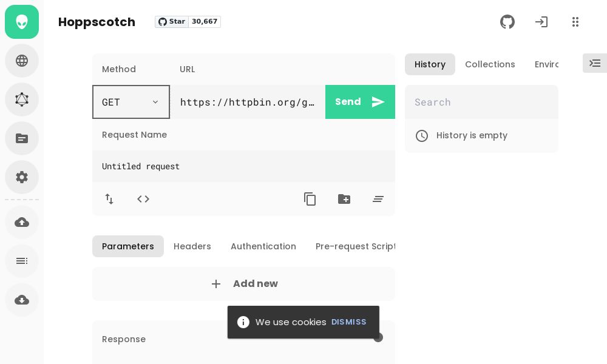Open the GraphQL section from the sidebar
The image size is (607, 364).
pos(22,99)
